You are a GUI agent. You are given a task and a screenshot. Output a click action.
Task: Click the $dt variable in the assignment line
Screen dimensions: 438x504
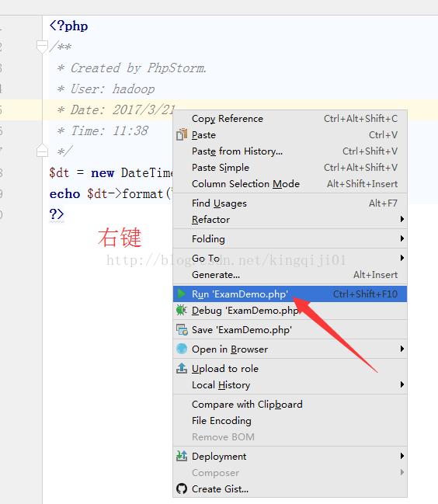pyautogui.click(x=59, y=173)
